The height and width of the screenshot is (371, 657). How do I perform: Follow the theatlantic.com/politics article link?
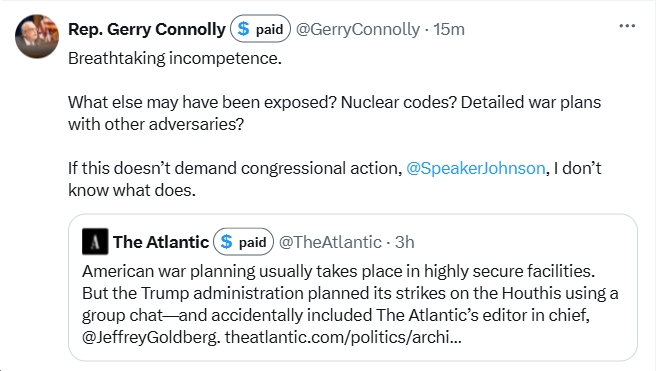point(343,337)
